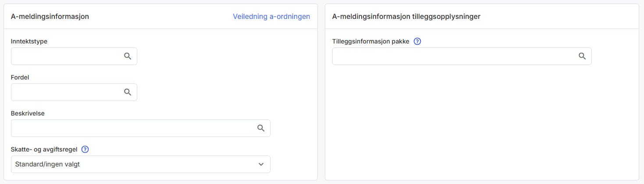This screenshot has height=184, width=644.
Task: Click the Skatte- og avgiftsregel label text
Action: [x=44, y=149]
